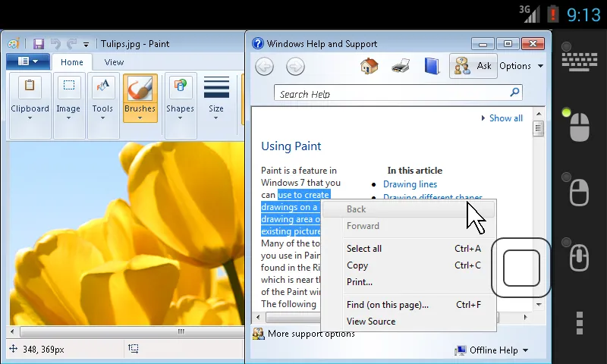Click the Save icon in Paint title bar
Image resolution: width=607 pixels, height=364 pixels.
(39, 44)
